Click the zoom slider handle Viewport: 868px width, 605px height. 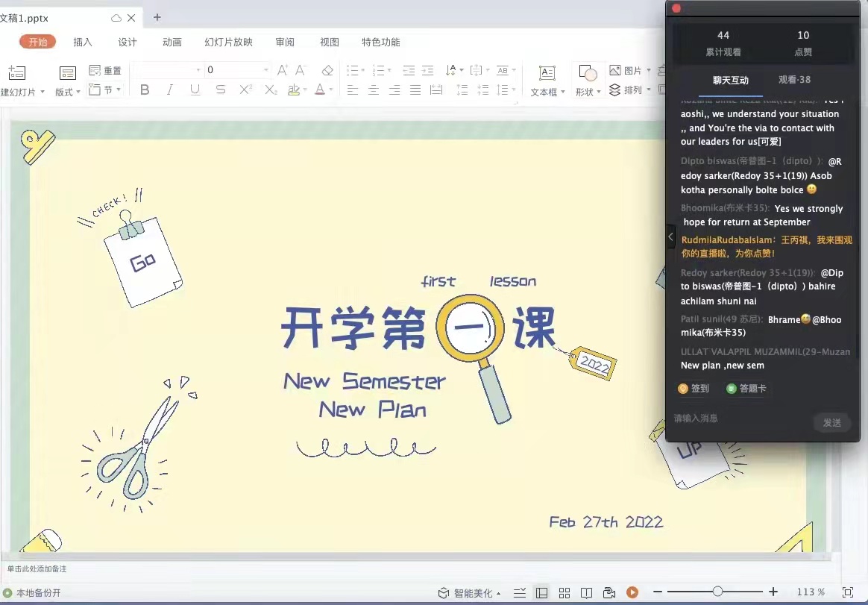point(717,592)
